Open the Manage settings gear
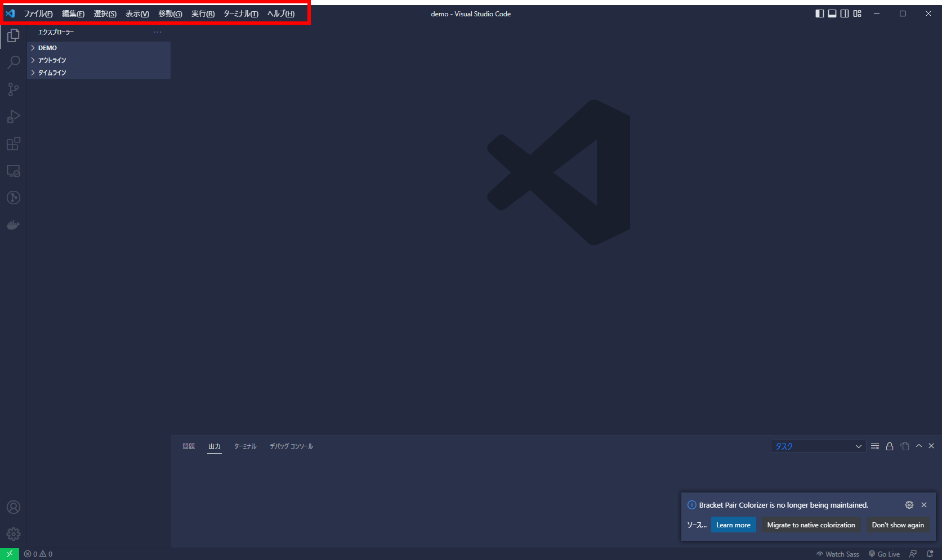 [13, 534]
